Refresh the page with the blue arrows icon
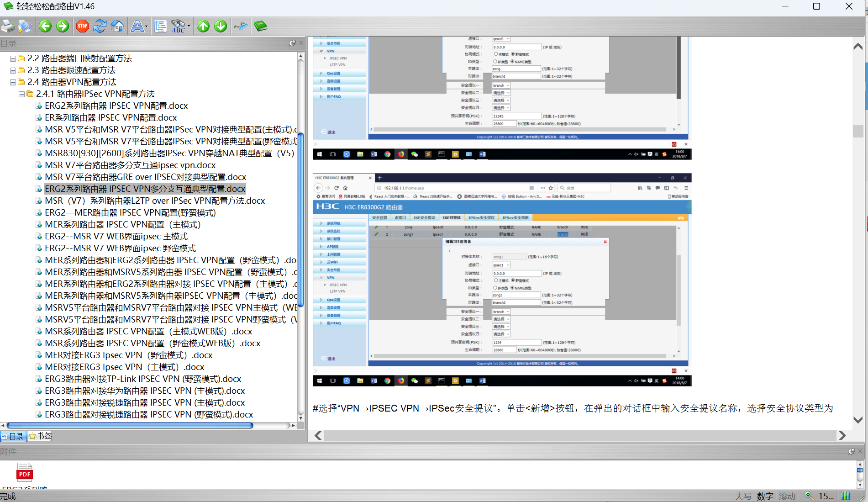 pyautogui.click(x=100, y=26)
